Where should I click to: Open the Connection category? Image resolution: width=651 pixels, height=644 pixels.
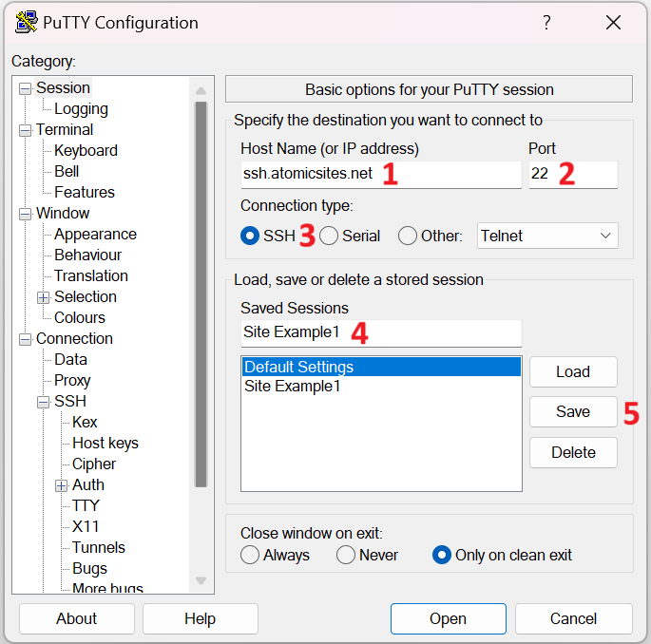coord(74,338)
